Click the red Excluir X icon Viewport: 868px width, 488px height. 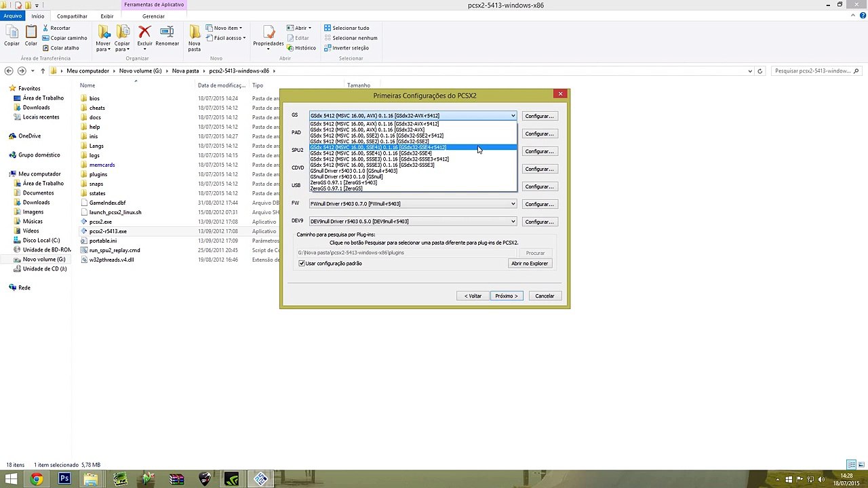pos(144,32)
